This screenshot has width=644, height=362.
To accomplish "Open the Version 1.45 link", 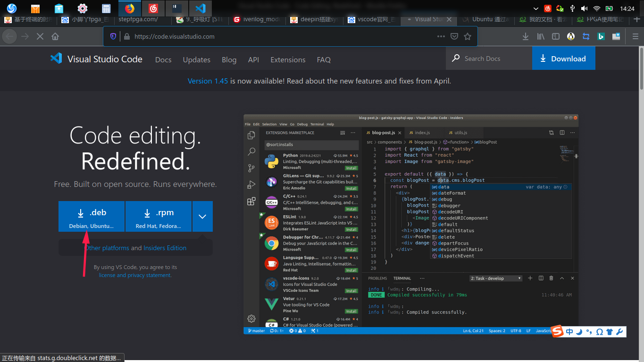I will tap(208, 81).
